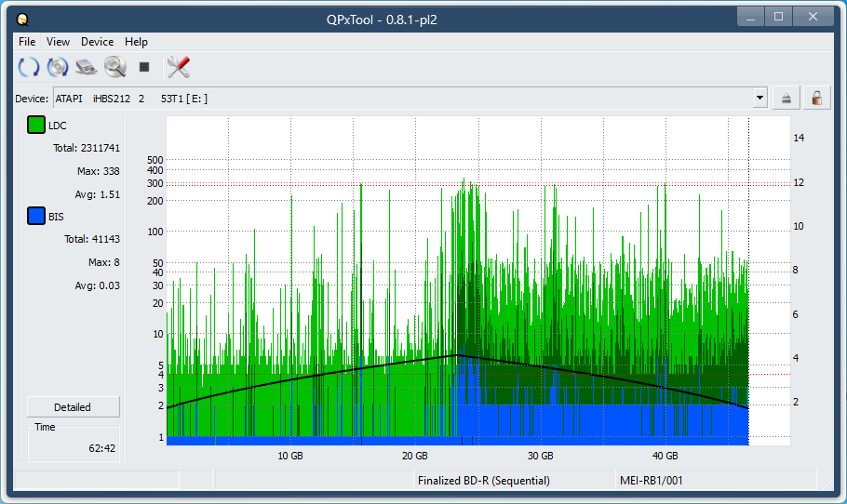Viewport: 847px width, 504px height.
Task: Open preferences with the tools icon
Action: pos(179,67)
